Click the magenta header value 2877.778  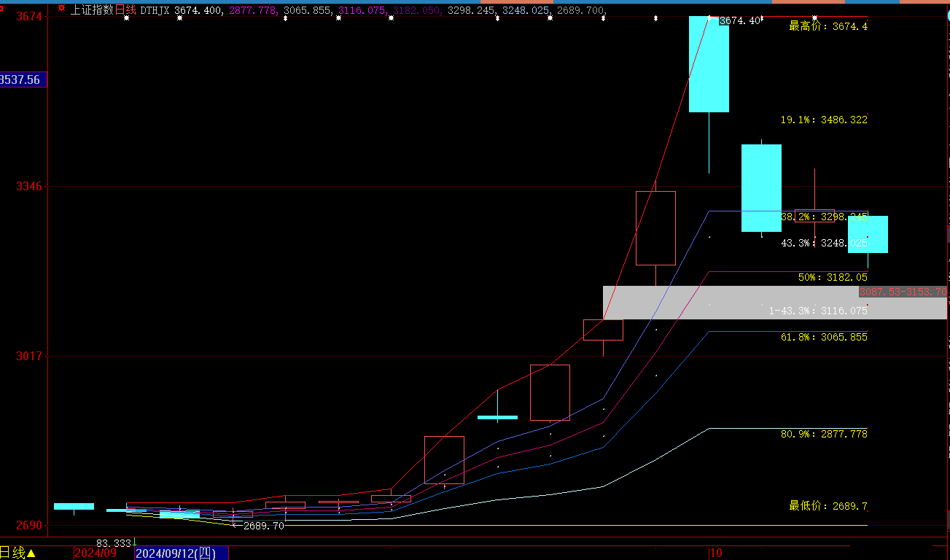pos(253,10)
